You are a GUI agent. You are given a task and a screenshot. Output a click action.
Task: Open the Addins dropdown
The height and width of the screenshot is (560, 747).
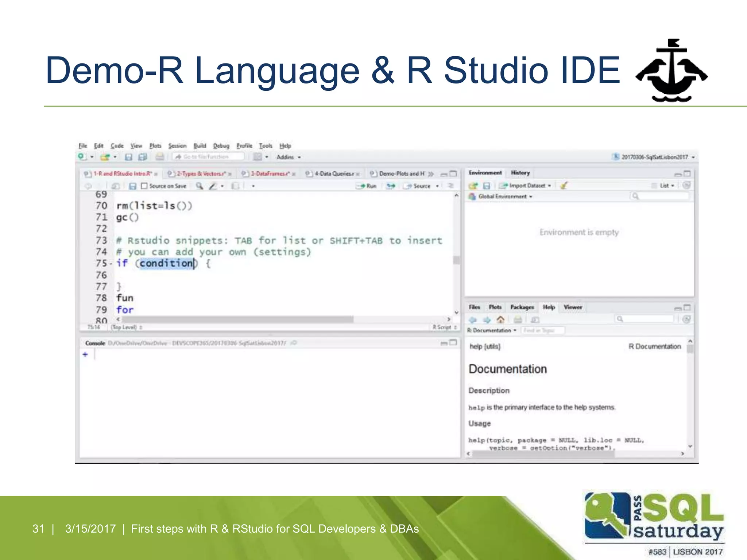289,157
